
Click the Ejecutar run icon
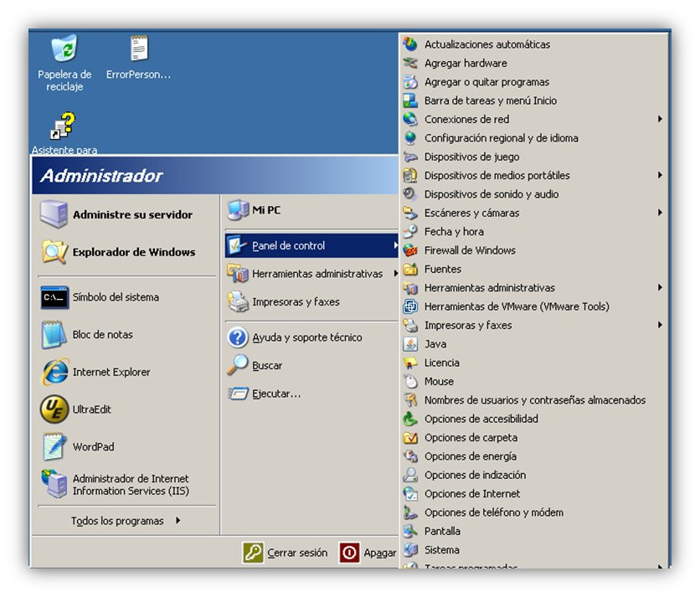coord(238,394)
